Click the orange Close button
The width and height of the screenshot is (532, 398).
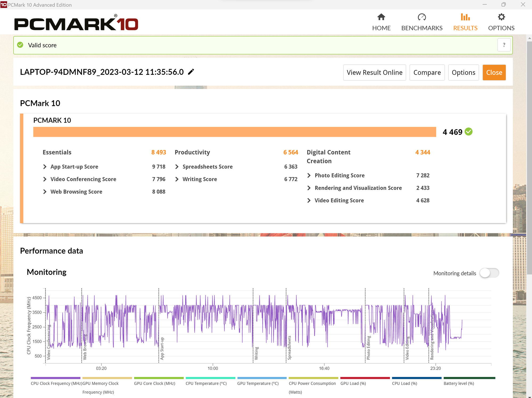click(494, 72)
